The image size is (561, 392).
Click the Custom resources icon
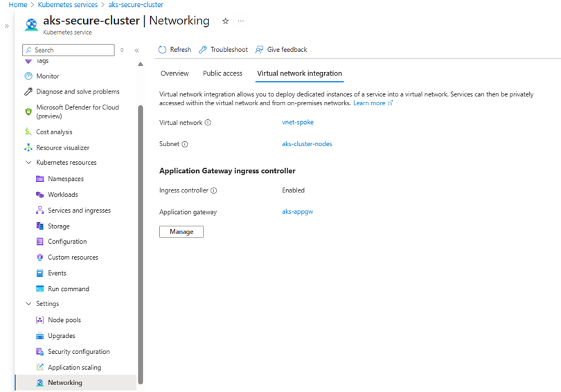tap(39, 257)
